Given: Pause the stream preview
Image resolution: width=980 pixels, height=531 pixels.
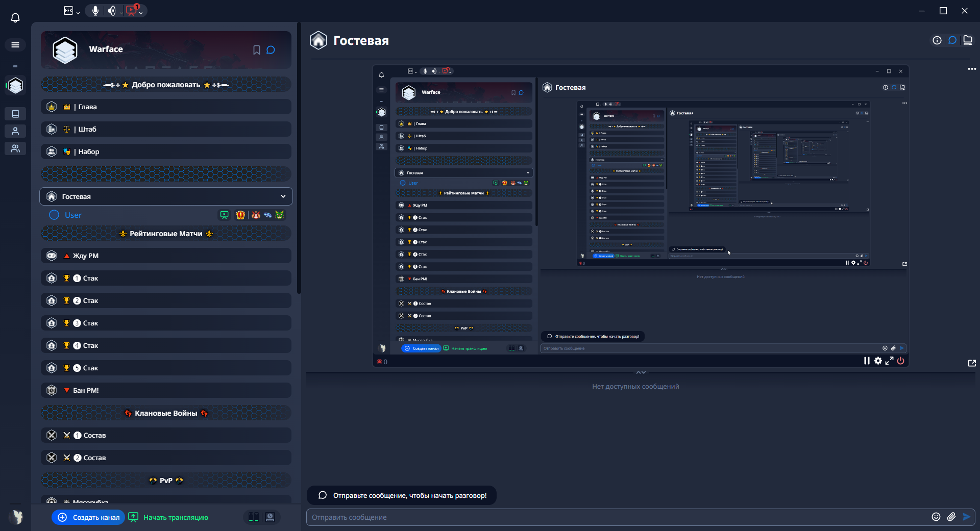Looking at the screenshot, I should [867, 361].
